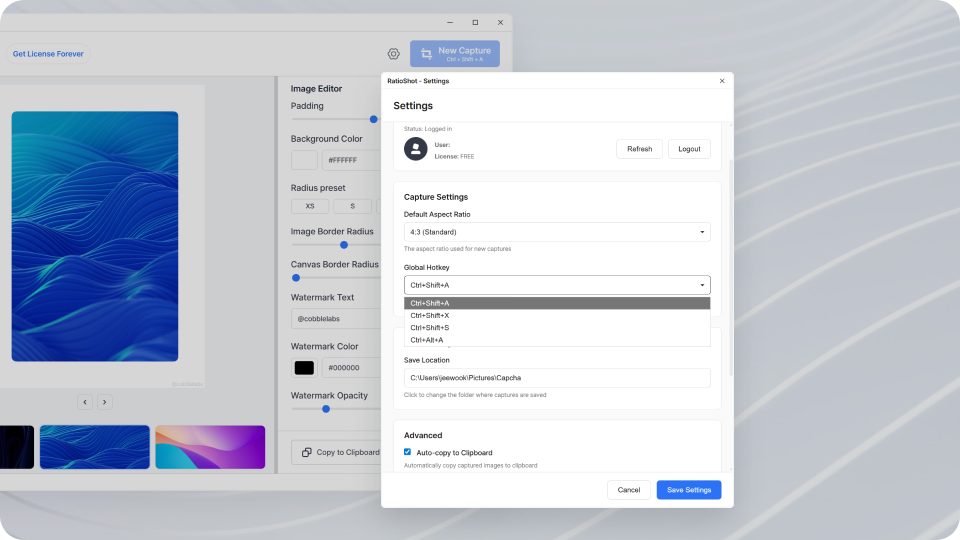The image size is (960, 540).
Task: Select the blue waves thumbnail
Action: coord(95,447)
